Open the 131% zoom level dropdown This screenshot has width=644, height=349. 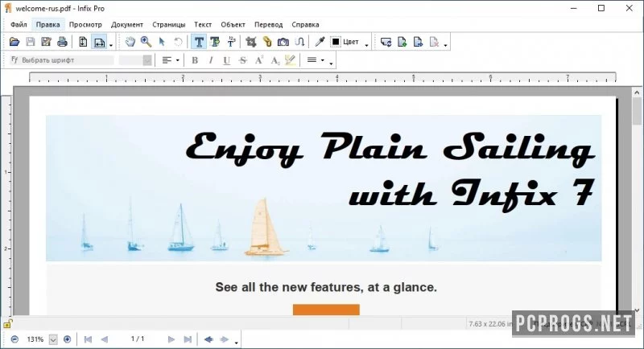coord(53,339)
